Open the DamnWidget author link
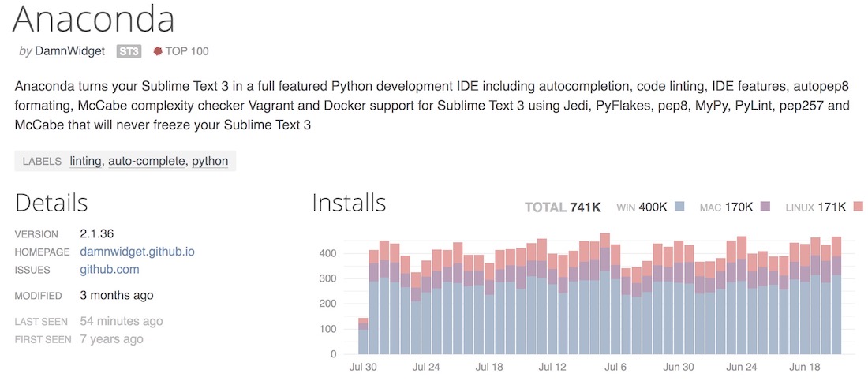868x381 pixels. [69, 51]
